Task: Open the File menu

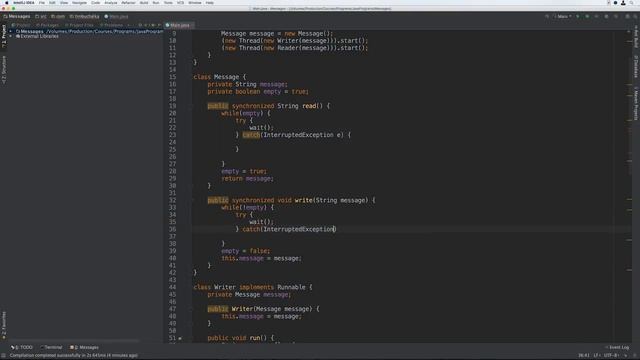Action: pos(42,2)
